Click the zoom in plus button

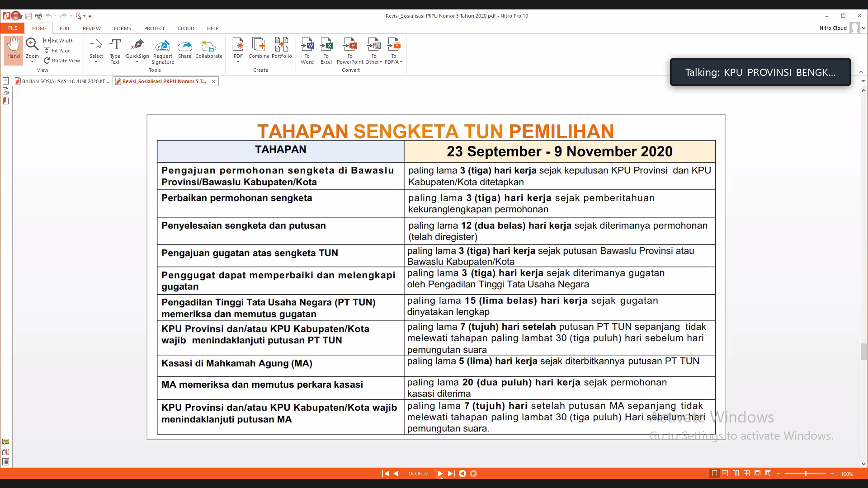[832, 474]
